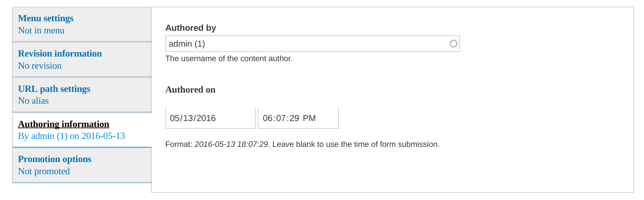Click the "No revision" summary text
The height and width of the screenshot is (200, 644).
pyautogui.click(x=40, y=66)
